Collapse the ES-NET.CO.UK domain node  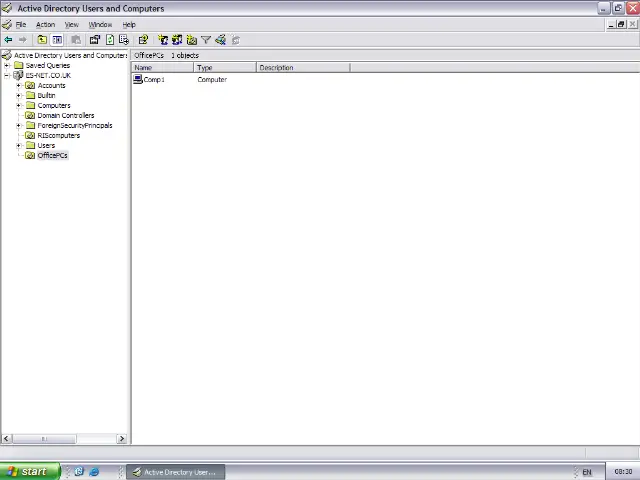click(x=6, y=76)
